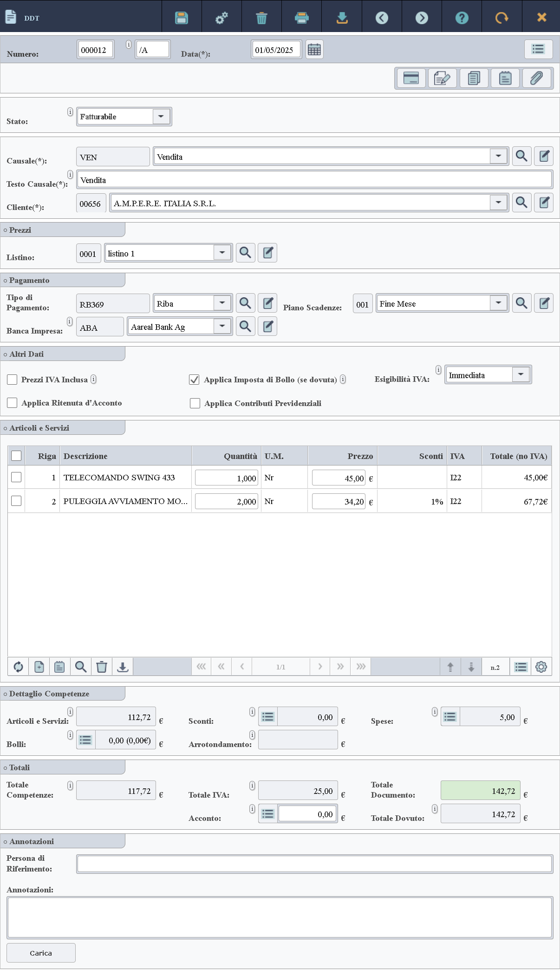This screenshot has width=560, height=970.
Task: Click the clipboard icon near attachments
Action: point(505,78)
